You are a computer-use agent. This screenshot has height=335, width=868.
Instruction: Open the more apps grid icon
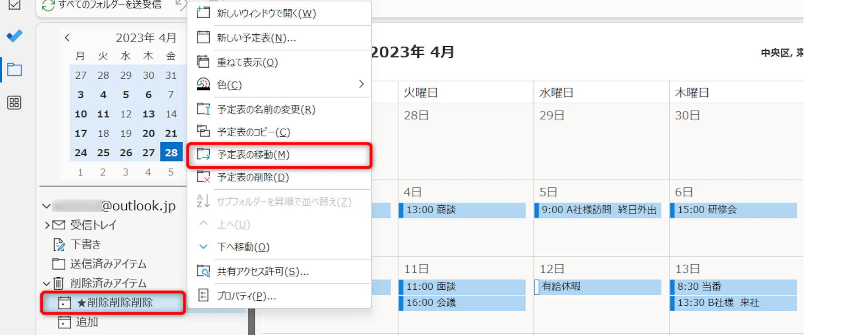point(14,102)
